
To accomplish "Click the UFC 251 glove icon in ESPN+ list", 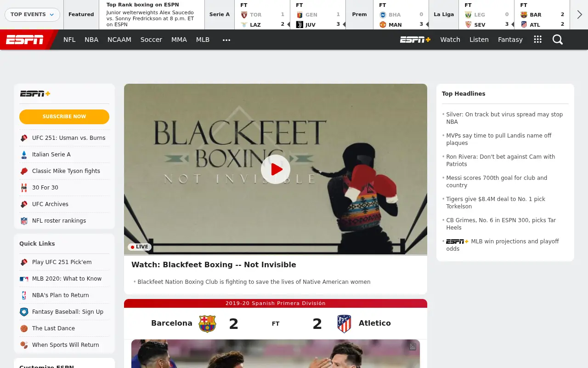I will (x=24, y=138).
